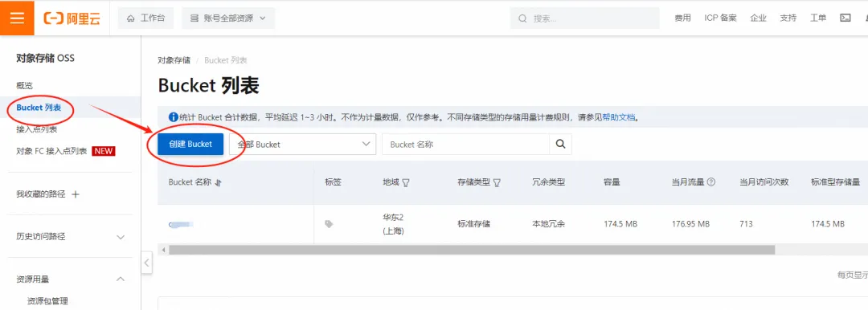The width and height of the screenshot is (868, 310).
Task: Filter by 地域 column icon
Action: 406,182
